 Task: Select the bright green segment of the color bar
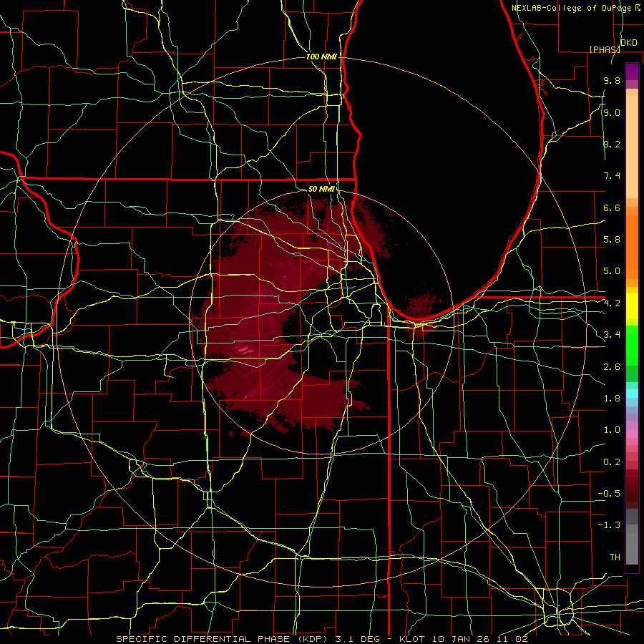click(x=632, y=346)
